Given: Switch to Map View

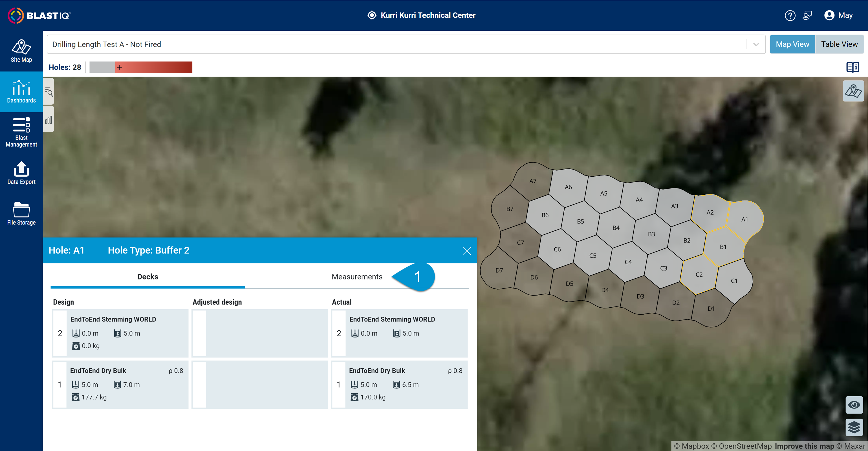Looking at the screenshot, I should point(792,44).
